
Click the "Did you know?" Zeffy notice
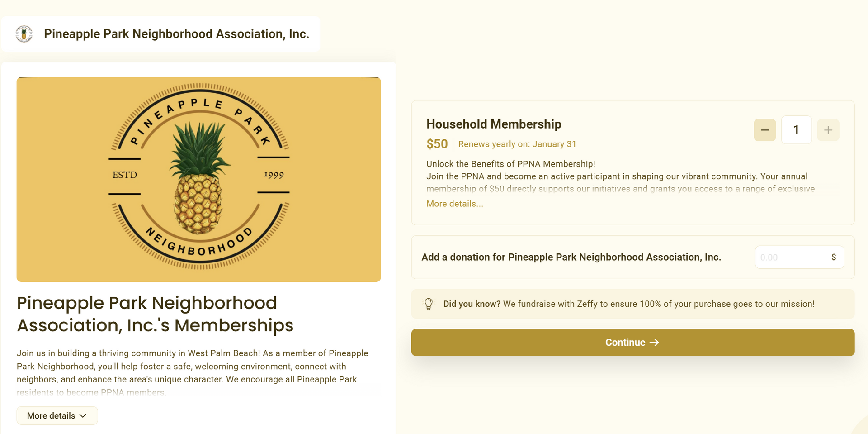[628, 304]
